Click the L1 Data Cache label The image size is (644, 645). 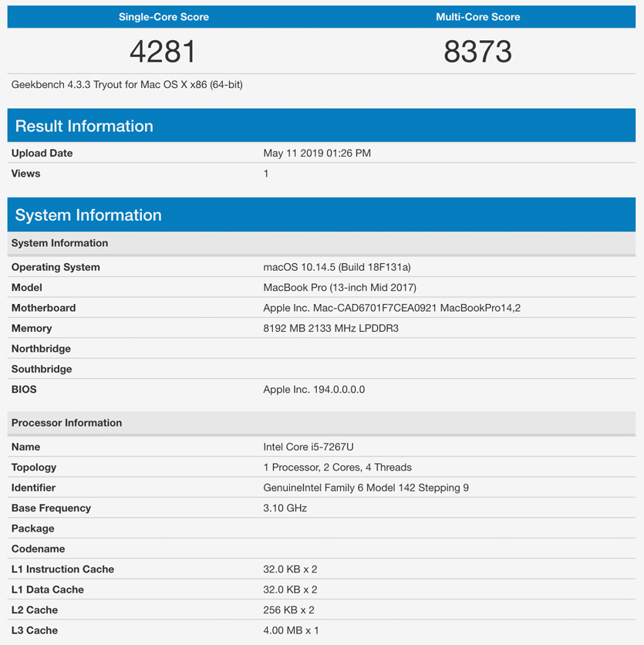(x=47, y=589)
